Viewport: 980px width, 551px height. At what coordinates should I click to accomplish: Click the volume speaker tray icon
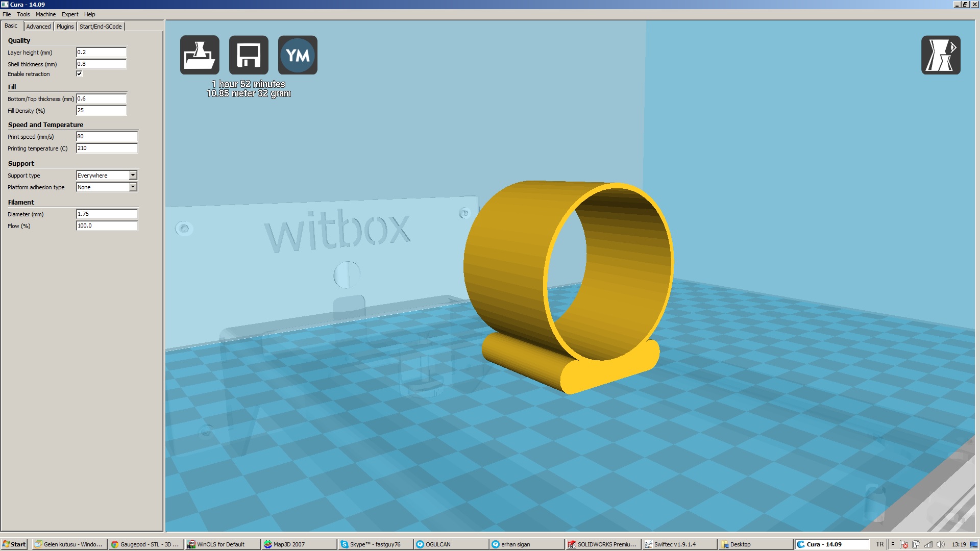pyautogui.click(x=941, y=544)
